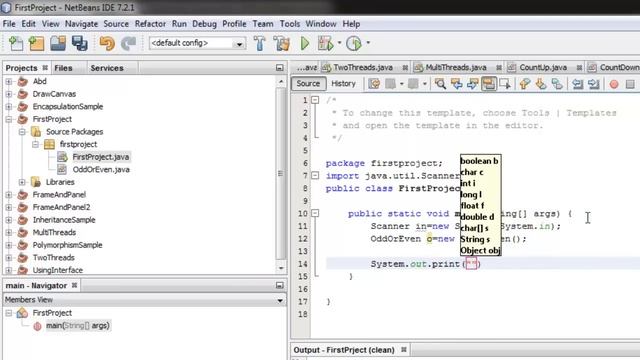Viewport: 640px width, 360px height.
Task: Click the Undo arrow icon
Action: (107, 43)
